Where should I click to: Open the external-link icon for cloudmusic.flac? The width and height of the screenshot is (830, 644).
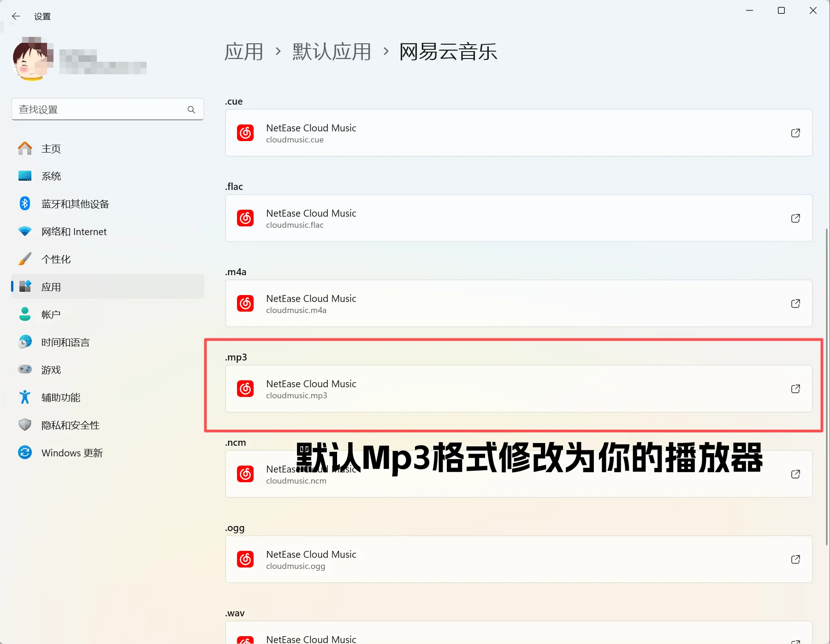coord(795,218)
